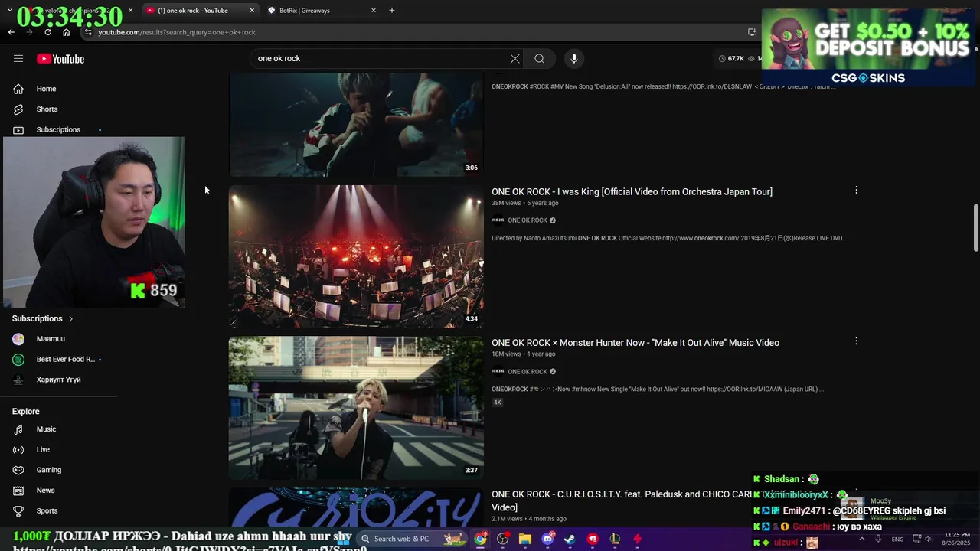Switch to the BotRix | Giveaways tab
The height and width of the screenshot is (551, 980).
[x=322, y=11]
